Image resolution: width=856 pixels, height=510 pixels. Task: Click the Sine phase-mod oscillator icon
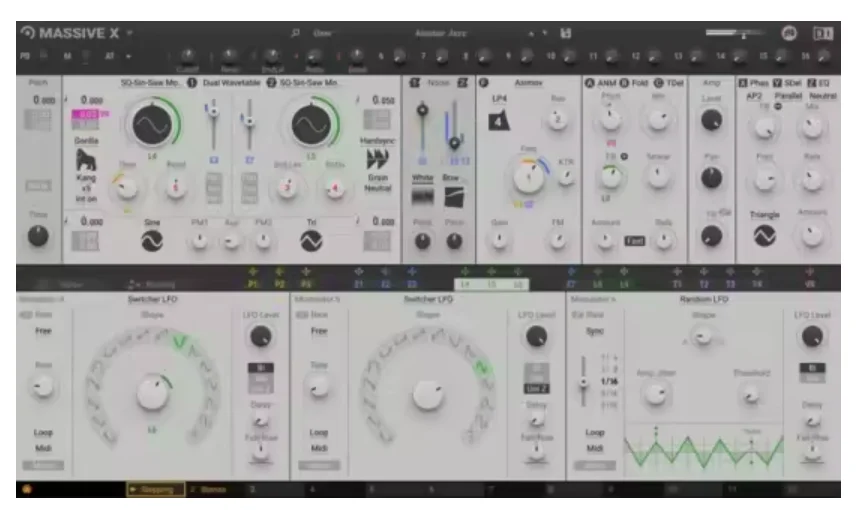pyautogui.click(x=152, y=241)
